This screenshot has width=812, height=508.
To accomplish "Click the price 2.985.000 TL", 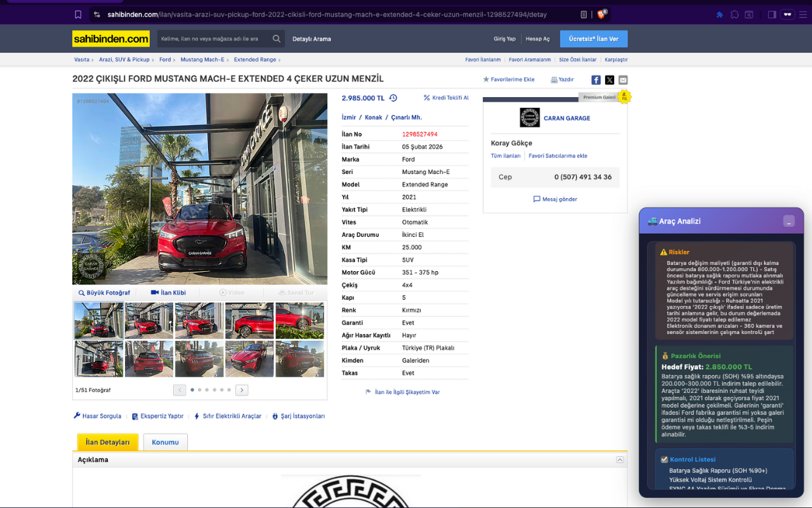I will pos(363,98).
